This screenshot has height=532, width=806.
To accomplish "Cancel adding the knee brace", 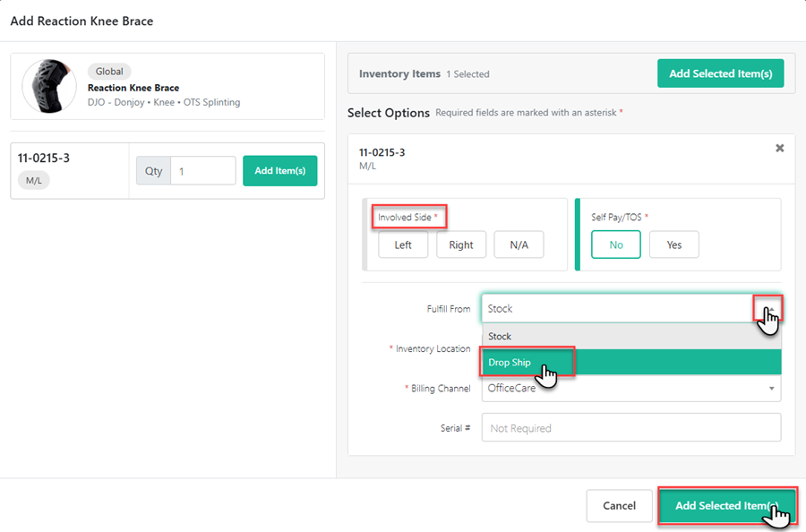I will tap(619, 506).
